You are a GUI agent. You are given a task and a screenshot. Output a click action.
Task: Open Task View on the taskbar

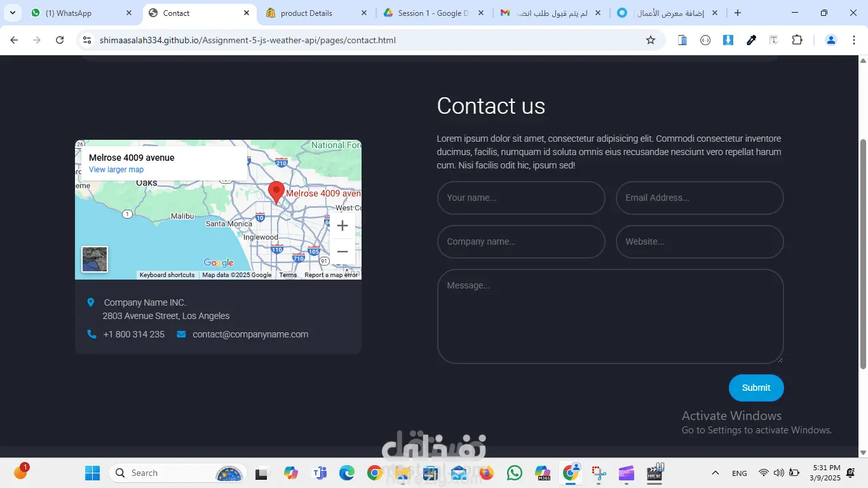point(262,473)
